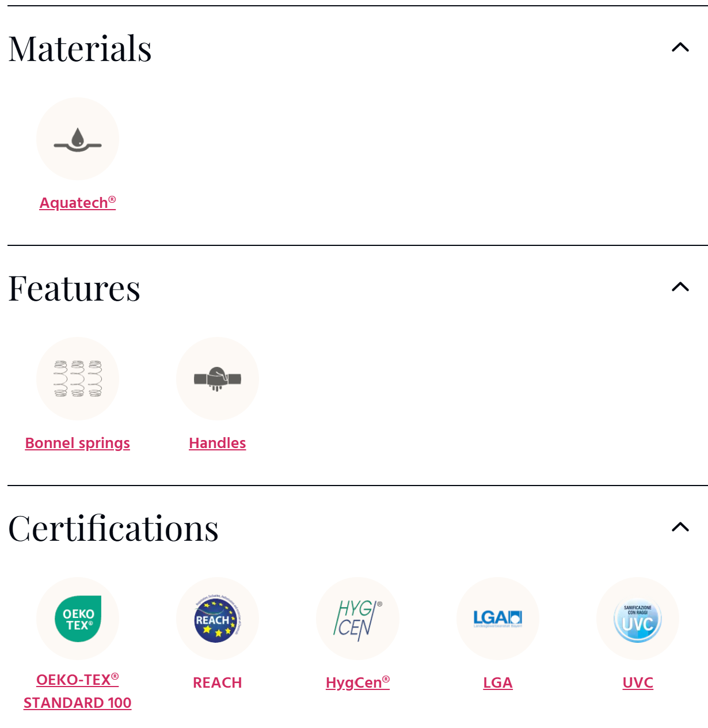Open the HygCen® text link
The image size is (708, 728).
click(x=357, y=682)
